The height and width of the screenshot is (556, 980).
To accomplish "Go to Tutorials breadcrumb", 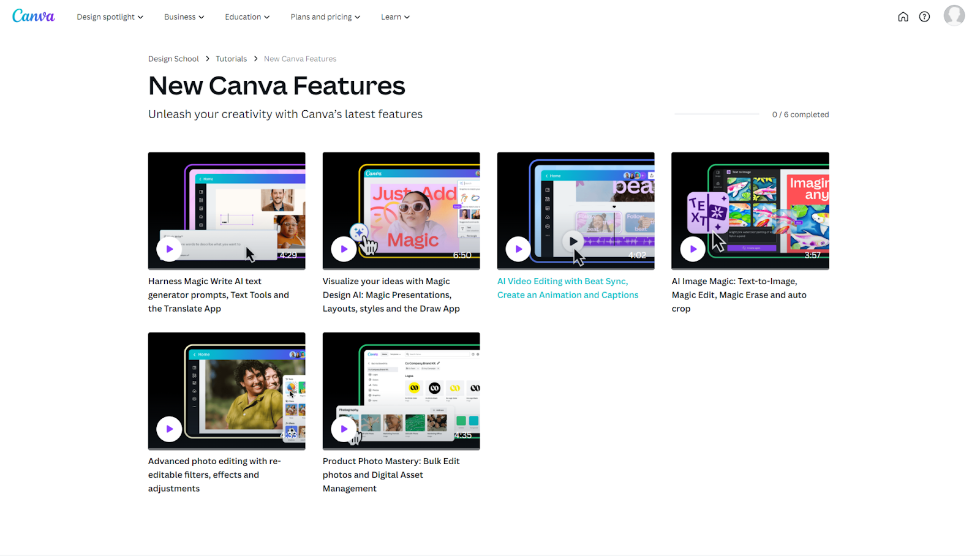I will pos(231,59).
